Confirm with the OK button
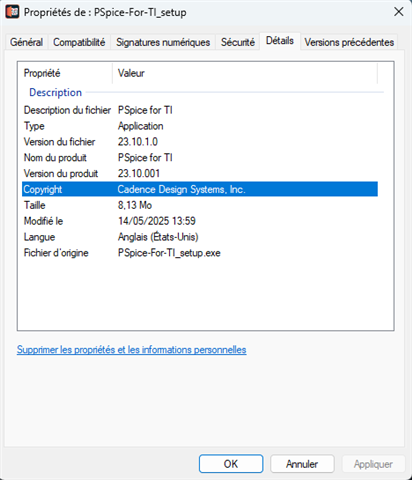 point(231,464)
